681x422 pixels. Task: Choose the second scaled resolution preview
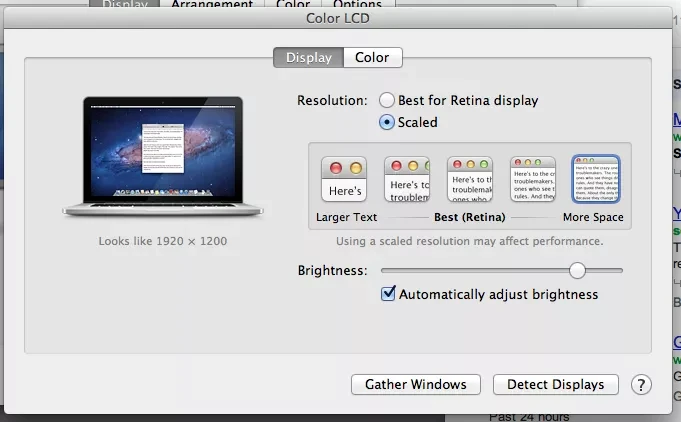click(407, 180)
